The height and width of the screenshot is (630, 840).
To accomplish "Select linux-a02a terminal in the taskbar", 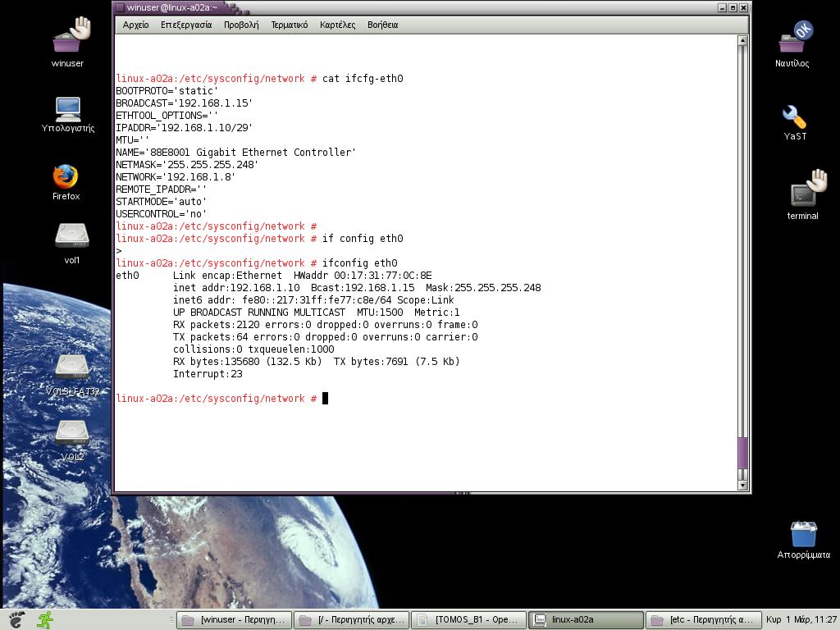I will point(586,620).
